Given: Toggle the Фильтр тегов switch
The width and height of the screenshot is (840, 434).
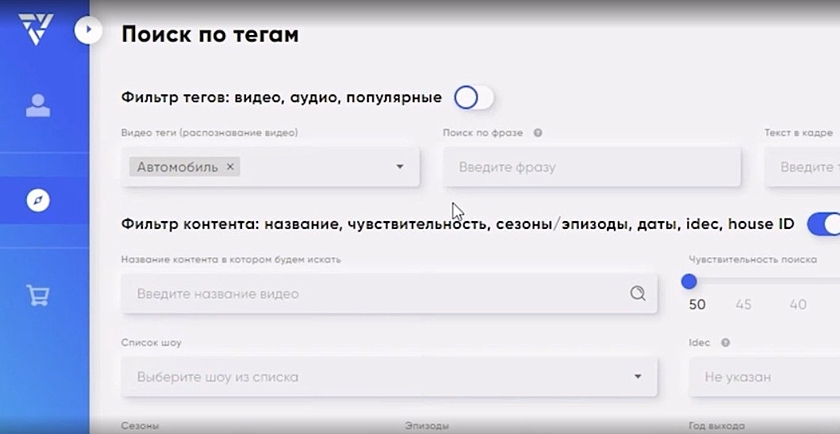Looking at the screenshot, I should [x=473, y=98].
